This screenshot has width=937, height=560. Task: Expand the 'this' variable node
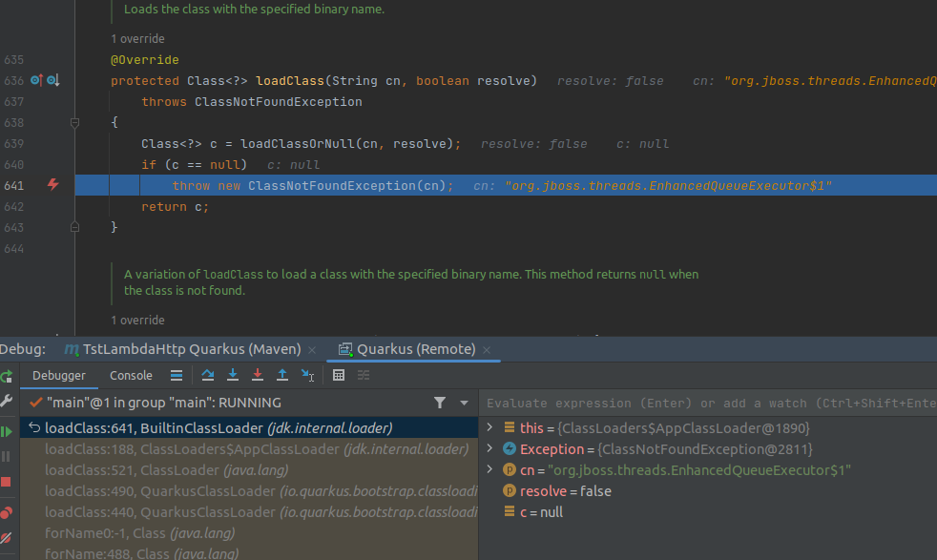click(489, 427)
